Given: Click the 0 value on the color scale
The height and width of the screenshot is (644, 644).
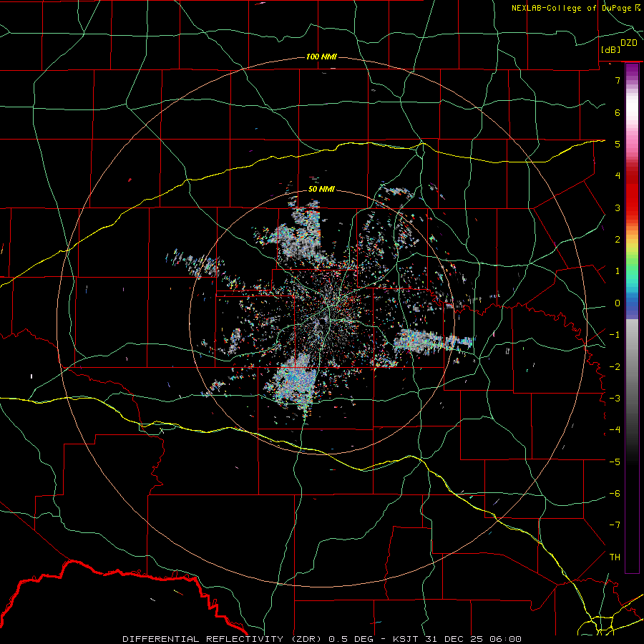Looking at the screenshot, I should [x=618, y=303].
